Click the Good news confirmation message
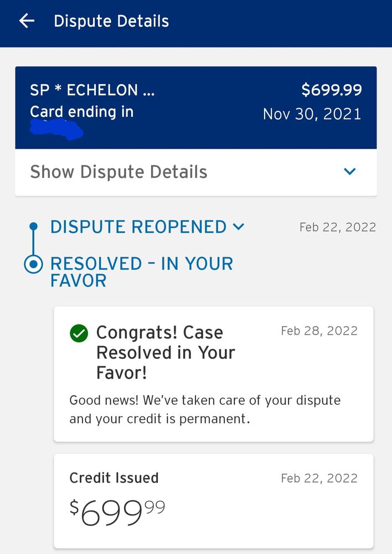 (x=205, y=409)
